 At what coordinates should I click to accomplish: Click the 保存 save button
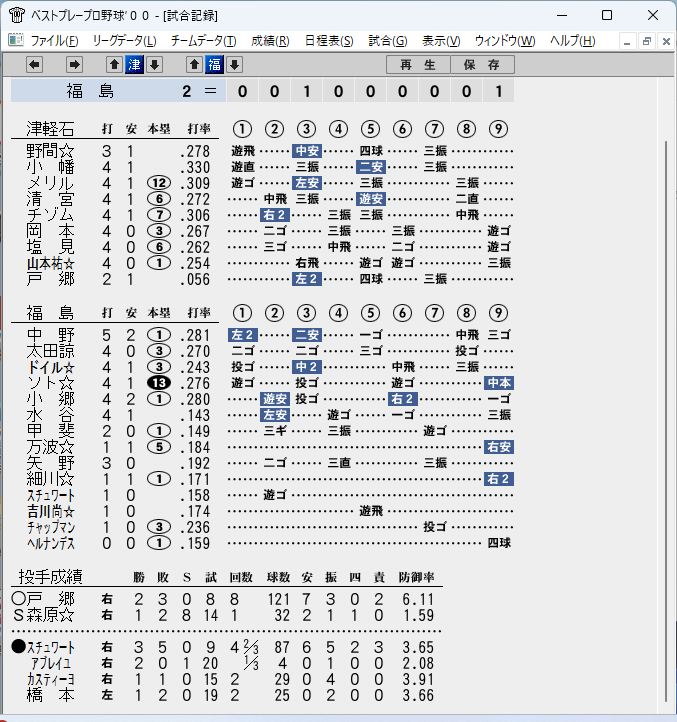click(482, 65)
